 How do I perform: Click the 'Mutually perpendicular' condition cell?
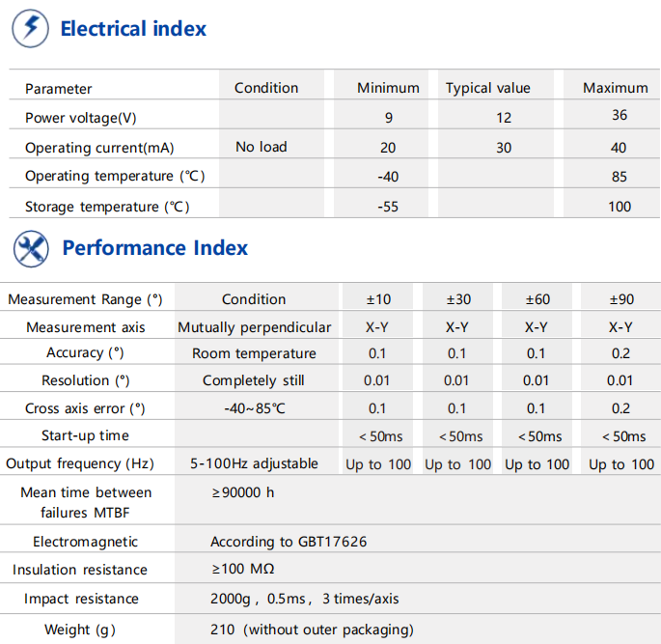pos(255,327)
